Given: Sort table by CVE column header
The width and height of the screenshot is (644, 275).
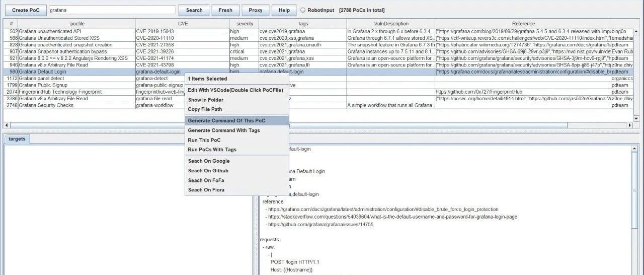Looking at the screenshot, I should pos(183,24).
